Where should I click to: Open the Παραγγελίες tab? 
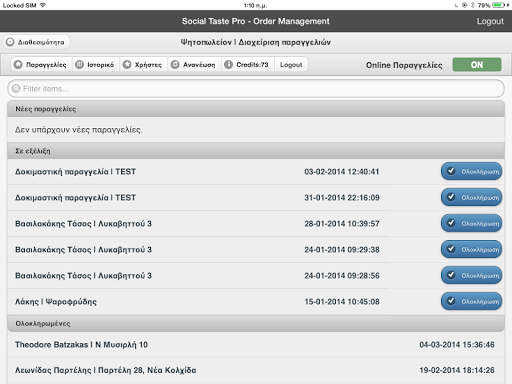(42, 65)
